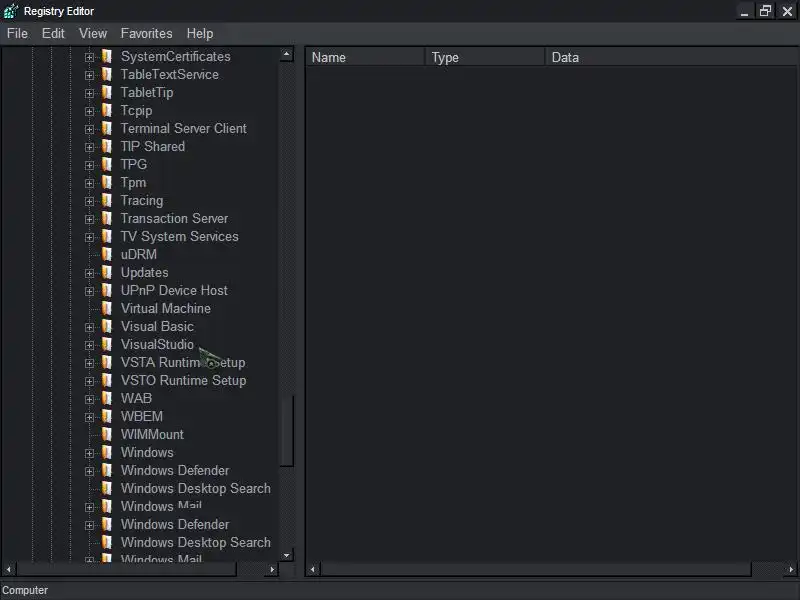Click the values pane scroll right arrow

pyautogui.click(x=791, y=569)
